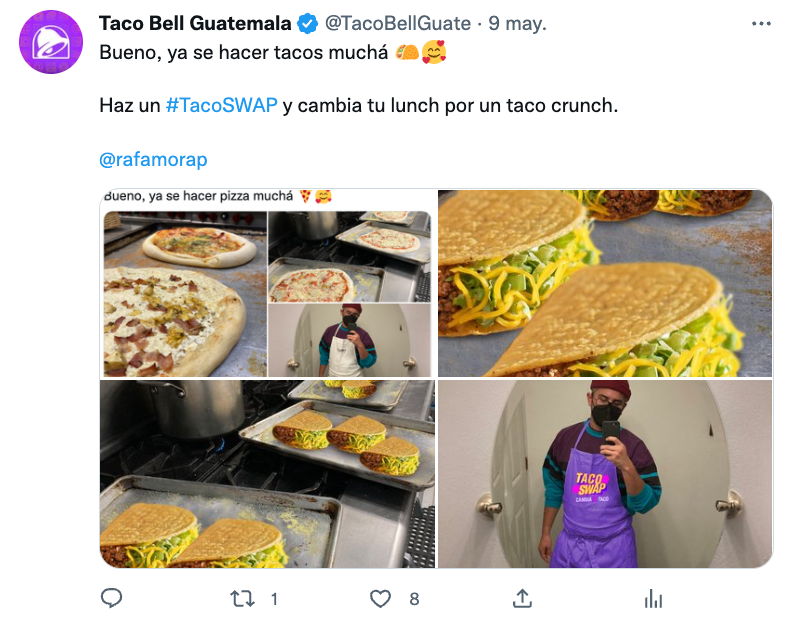Click the blue verified badge
This screenshot has width=788, height=618.
click(308, 24)
